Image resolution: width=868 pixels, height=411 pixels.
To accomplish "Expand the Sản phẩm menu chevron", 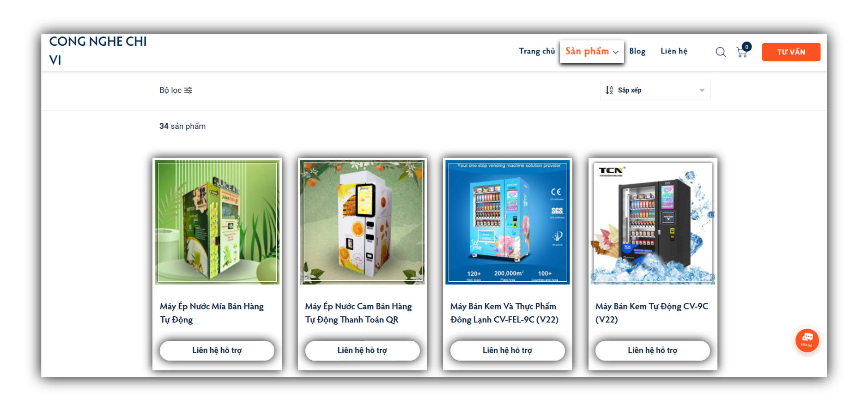I will pyautogui.click(x=615, y=52).
